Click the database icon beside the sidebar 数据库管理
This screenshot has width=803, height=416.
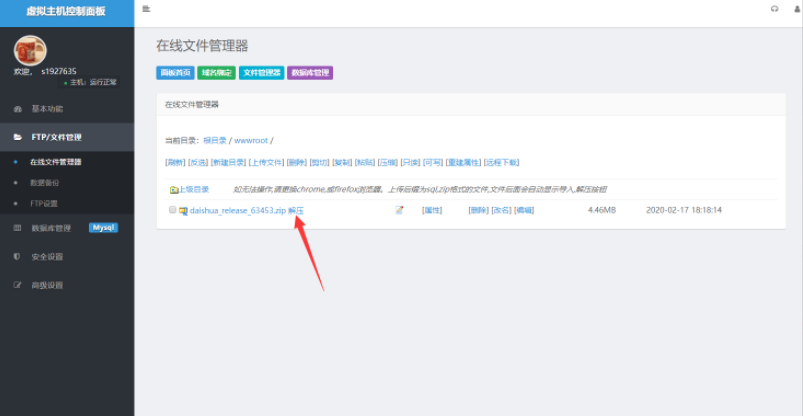pyautogui.click(x=17, y=228)
